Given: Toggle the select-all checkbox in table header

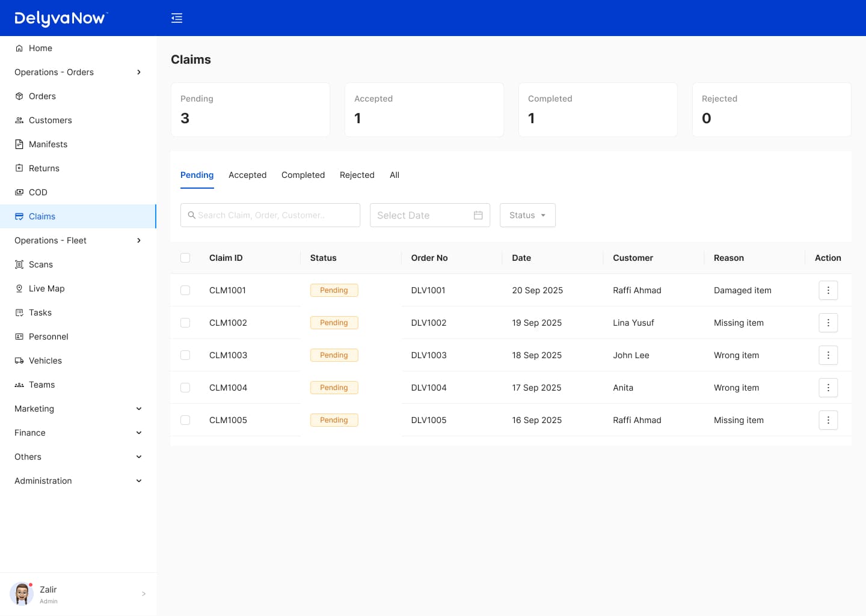Looking at the screenshot, I should tap(185, 258).
